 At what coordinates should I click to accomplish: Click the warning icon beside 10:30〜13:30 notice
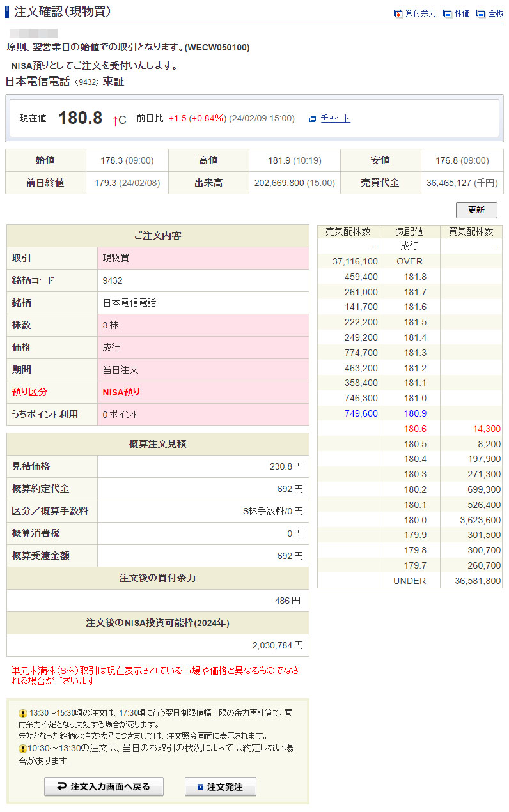point(23,748)
